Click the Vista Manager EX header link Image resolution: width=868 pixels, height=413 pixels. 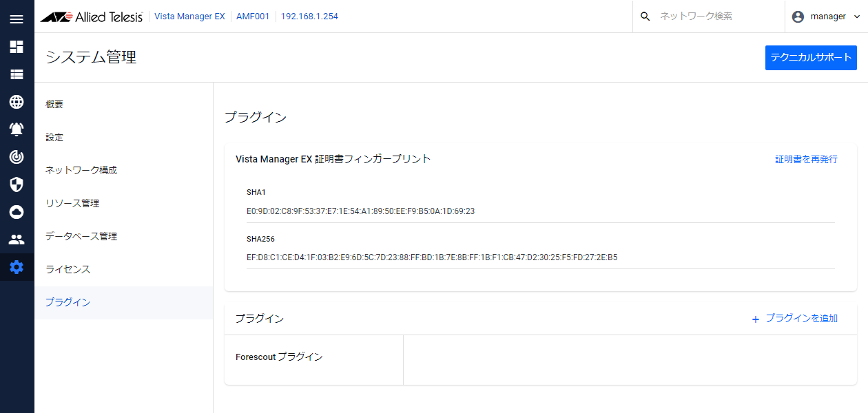tap(189, 17)
